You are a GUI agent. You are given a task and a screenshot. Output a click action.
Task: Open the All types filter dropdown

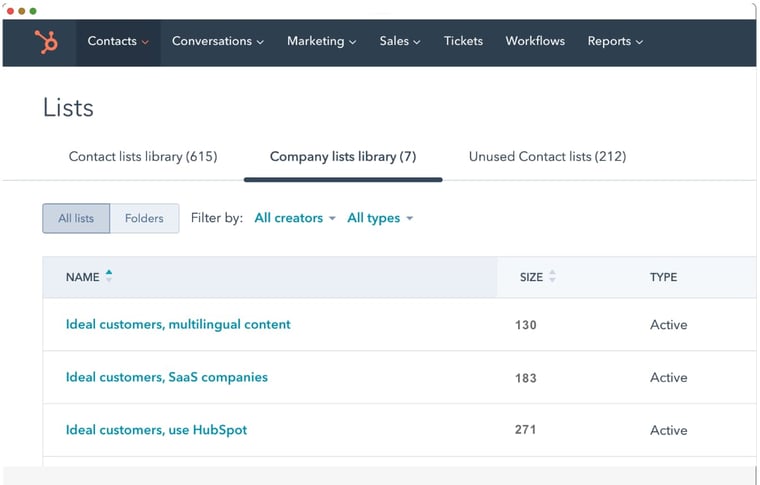[x=380, y=218]
